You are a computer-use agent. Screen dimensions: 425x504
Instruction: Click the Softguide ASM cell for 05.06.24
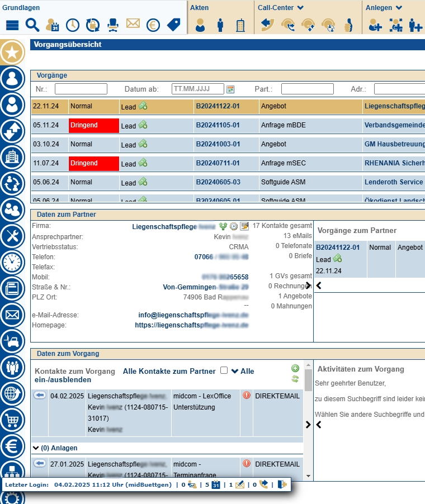[310, 182]
